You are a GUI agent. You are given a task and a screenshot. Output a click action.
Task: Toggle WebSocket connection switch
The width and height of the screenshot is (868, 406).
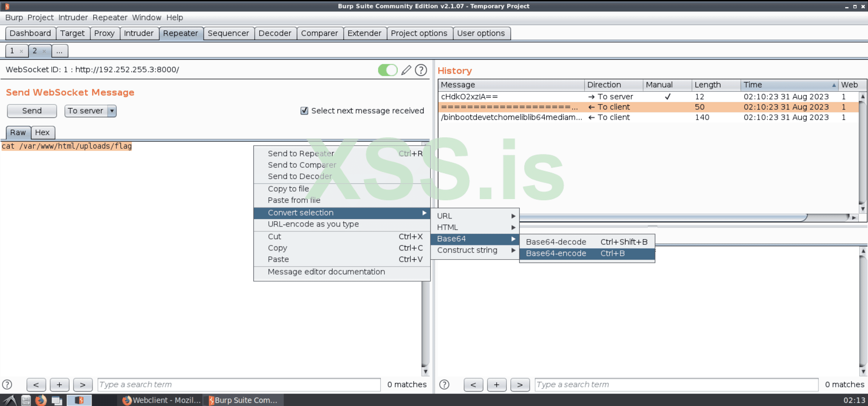(x=388, y=70)
